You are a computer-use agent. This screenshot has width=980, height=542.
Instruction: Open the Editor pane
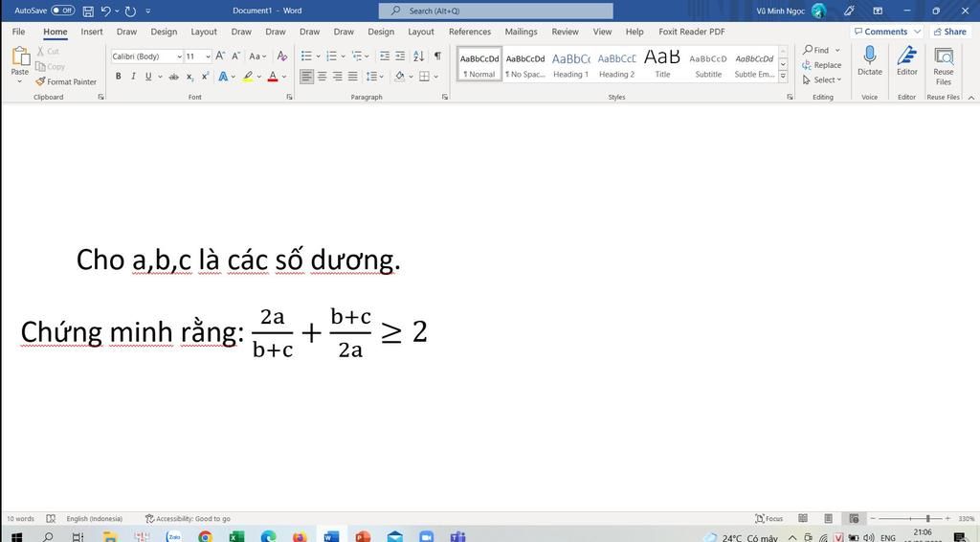[x=907, y=60]
